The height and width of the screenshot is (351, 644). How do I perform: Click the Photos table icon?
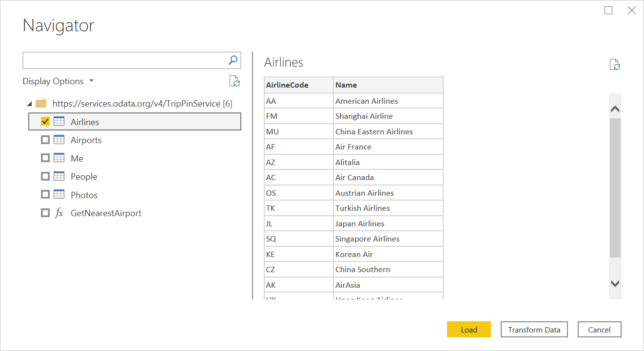[59, 195]
